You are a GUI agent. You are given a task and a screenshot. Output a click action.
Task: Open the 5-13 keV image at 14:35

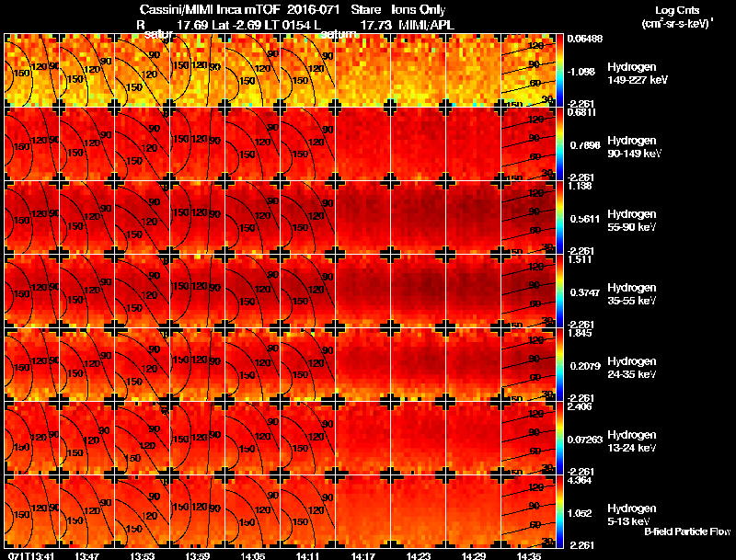pos(528,512)
